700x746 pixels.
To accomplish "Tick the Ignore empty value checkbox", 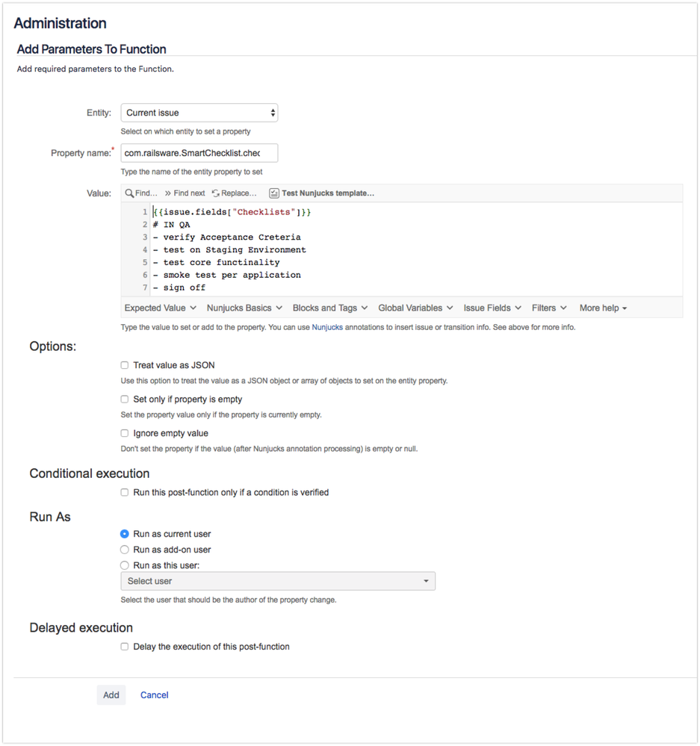I will pos(125,433).
